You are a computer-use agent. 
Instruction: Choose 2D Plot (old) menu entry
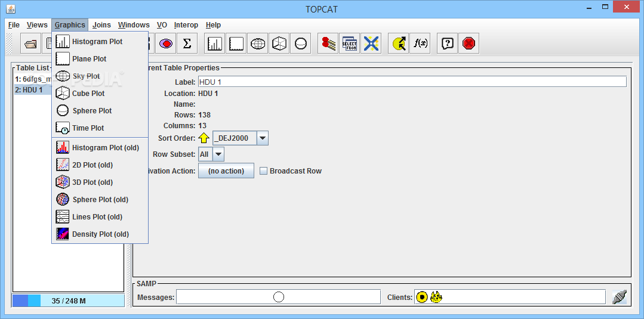click(100, 165)
